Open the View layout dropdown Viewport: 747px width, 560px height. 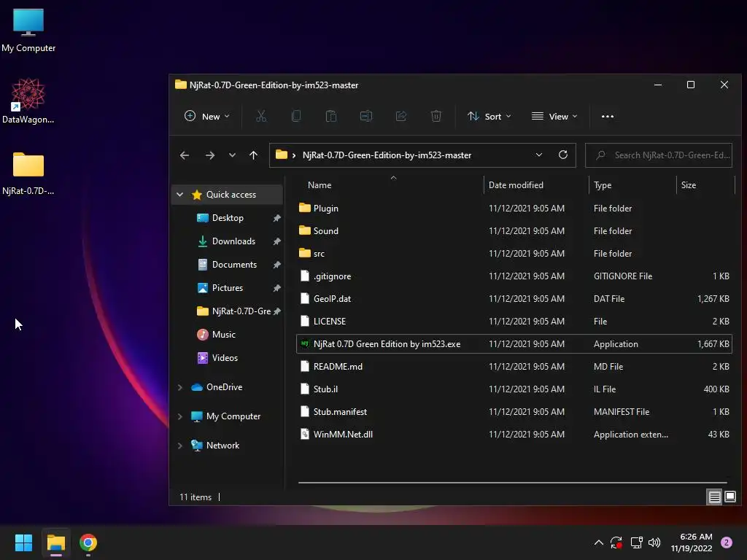(x=554, y=116)
